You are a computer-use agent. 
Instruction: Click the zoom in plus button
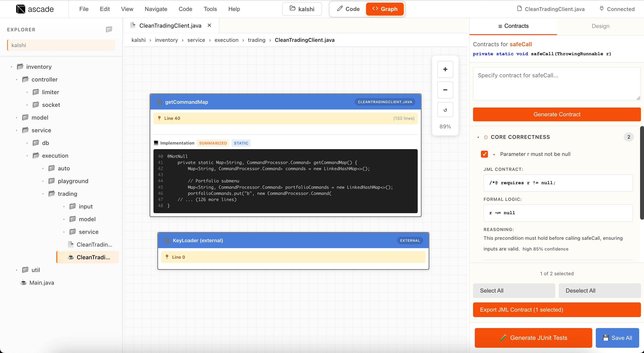coord(445,69)
